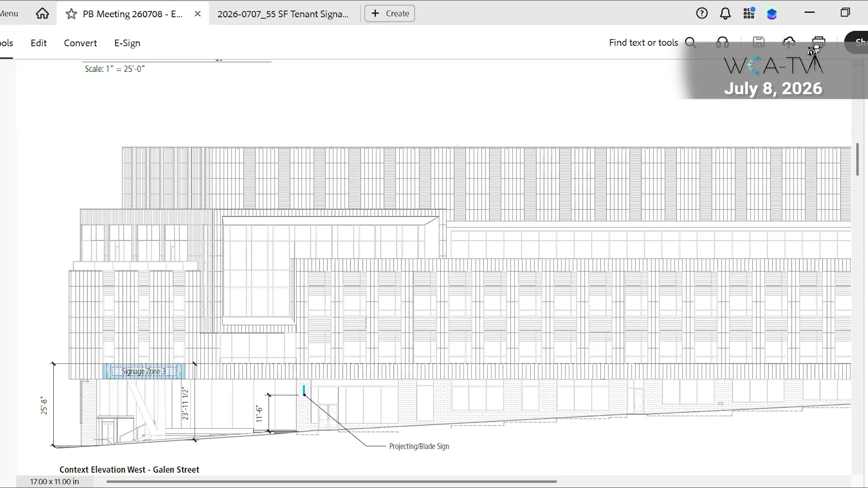Click the print icon
The image size is (868, 488).
point(819,42)
